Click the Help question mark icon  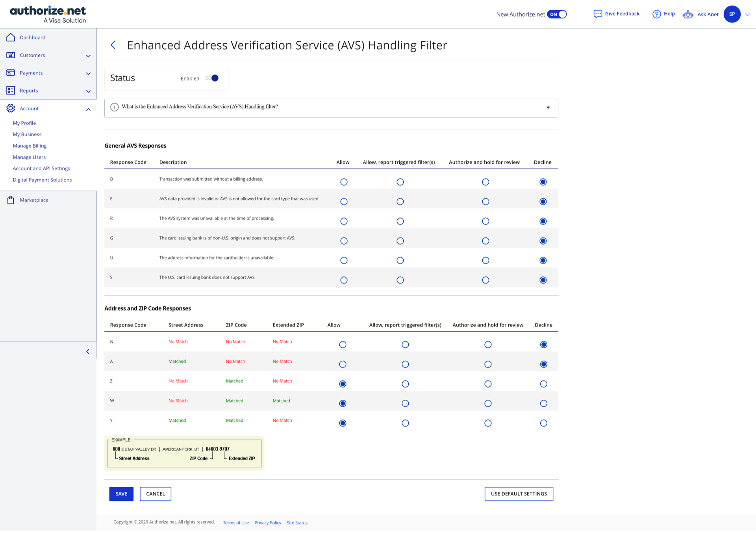pos(656,14)
